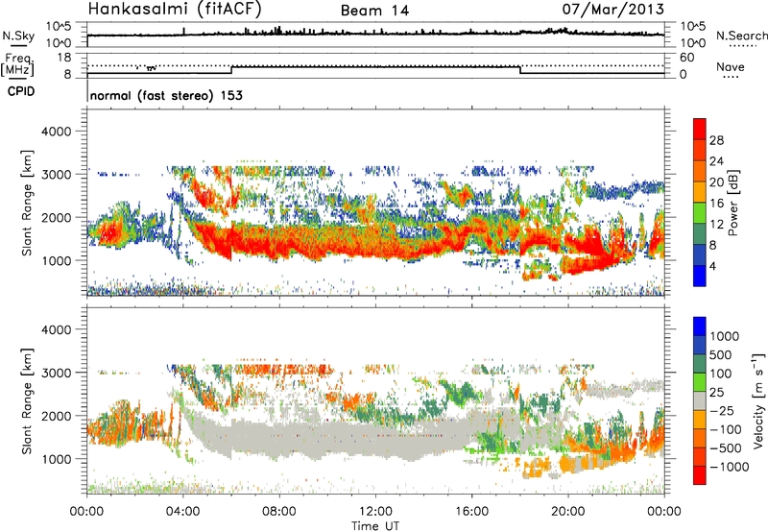This screenshot has height=532, width=768.
Task: Click the '08:00' time tick label
Action: point(279,512)
